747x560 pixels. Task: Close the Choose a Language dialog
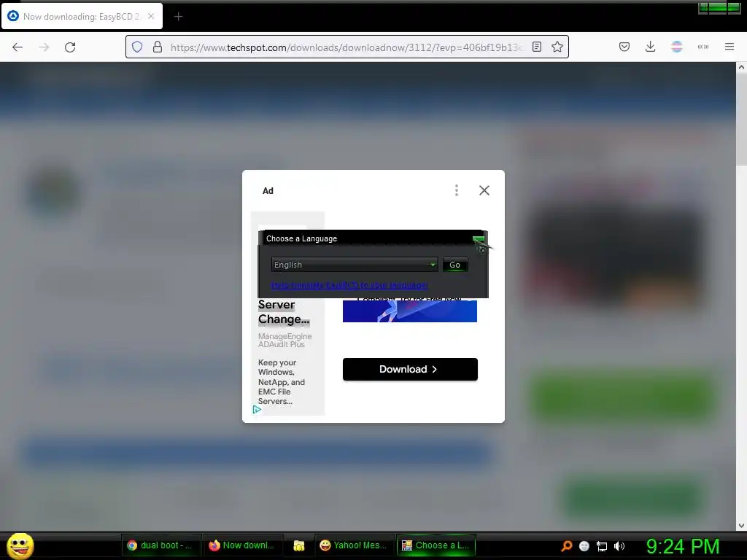[x=479, y=238]
